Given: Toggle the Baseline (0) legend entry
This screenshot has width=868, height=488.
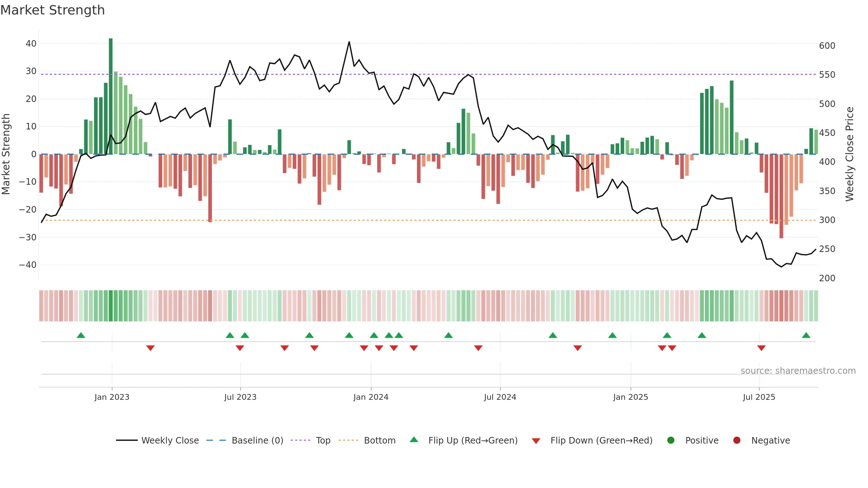Looking at the screenshot, I should [x=245, y=440].
